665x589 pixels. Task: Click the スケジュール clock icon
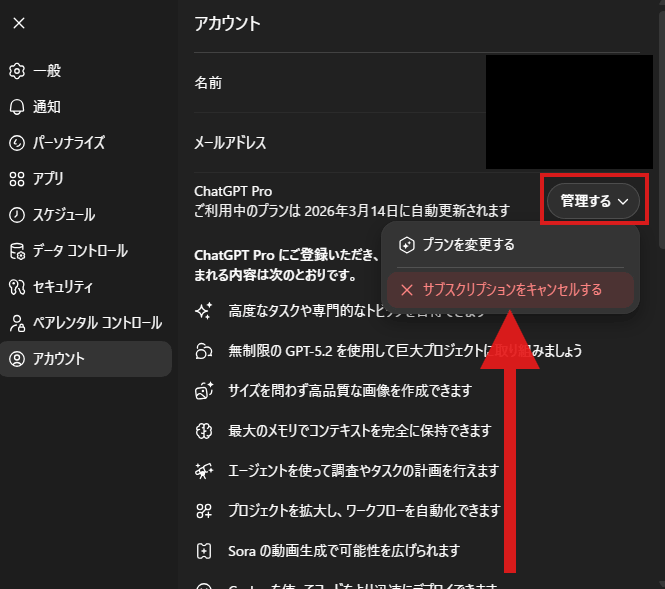16,215
